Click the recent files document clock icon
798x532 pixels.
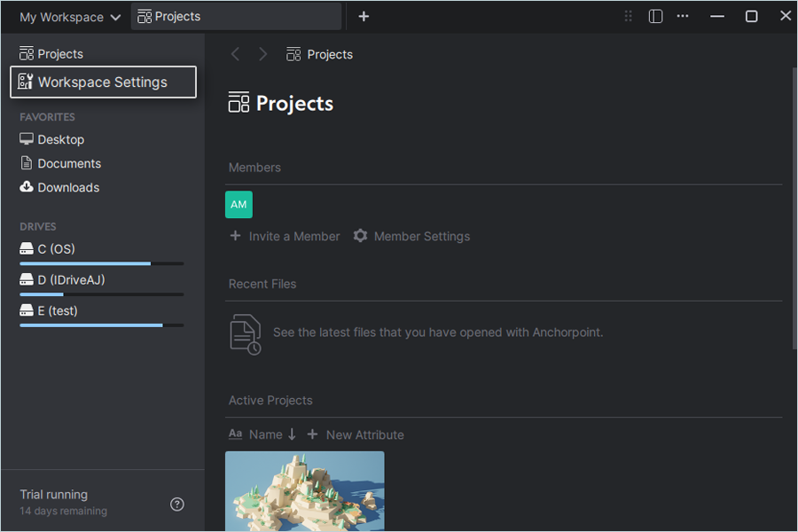(246, 334)
